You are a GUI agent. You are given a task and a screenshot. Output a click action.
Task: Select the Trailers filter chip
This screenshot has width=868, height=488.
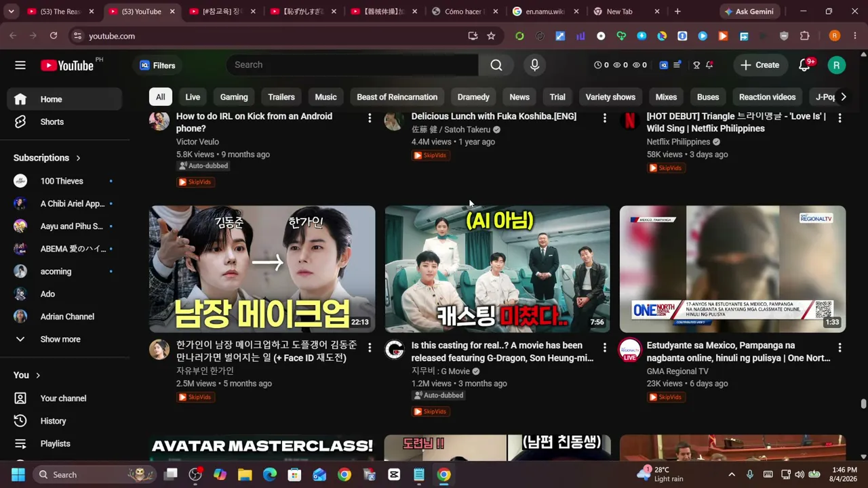pyautogui.click(x=281, y=97)
